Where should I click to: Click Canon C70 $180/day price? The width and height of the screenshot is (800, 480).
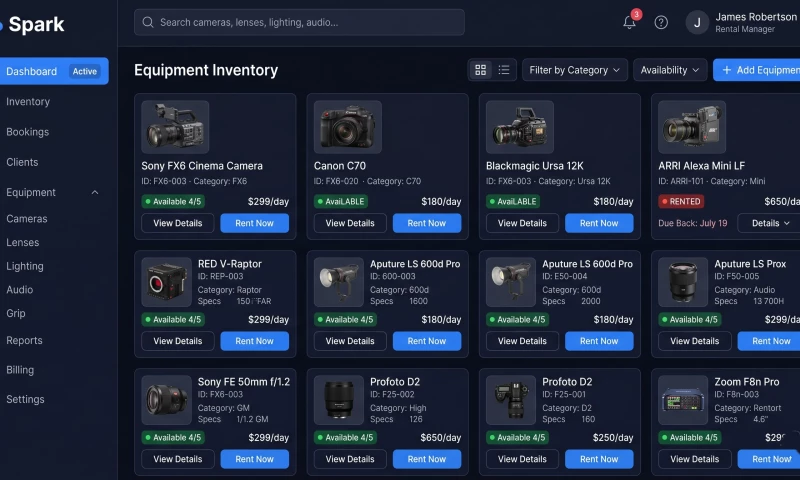click(441, 201)
